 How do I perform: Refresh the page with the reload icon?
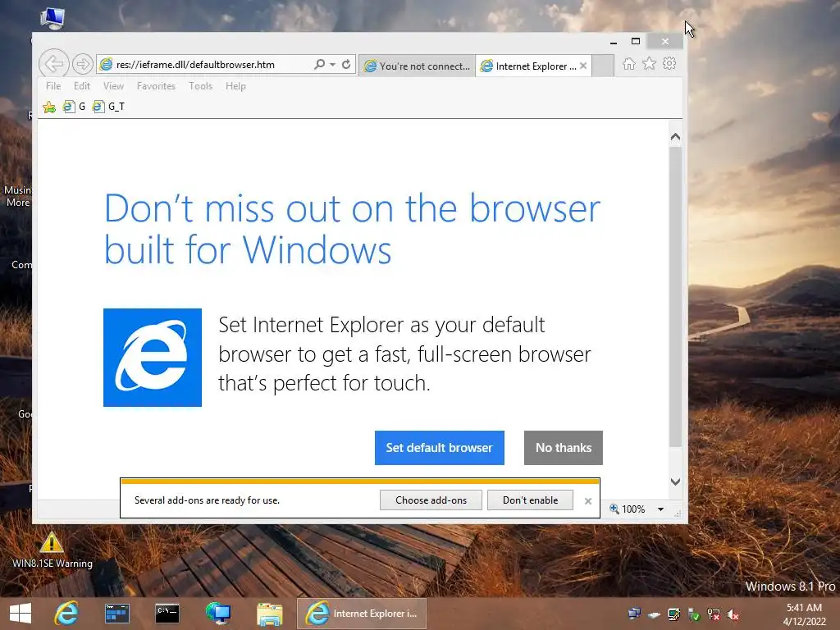[347, 64]
